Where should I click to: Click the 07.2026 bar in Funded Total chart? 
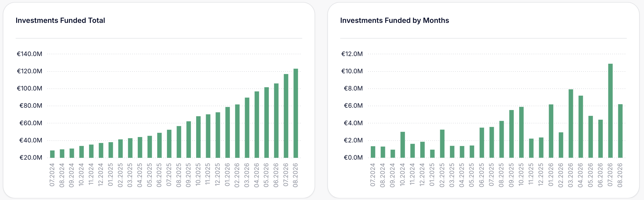tap(286, 116)
